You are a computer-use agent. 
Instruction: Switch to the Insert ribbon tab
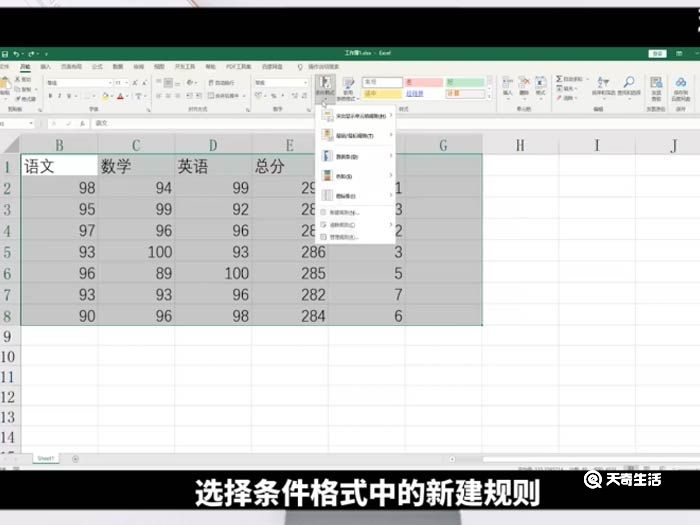(x=46, y=67)
